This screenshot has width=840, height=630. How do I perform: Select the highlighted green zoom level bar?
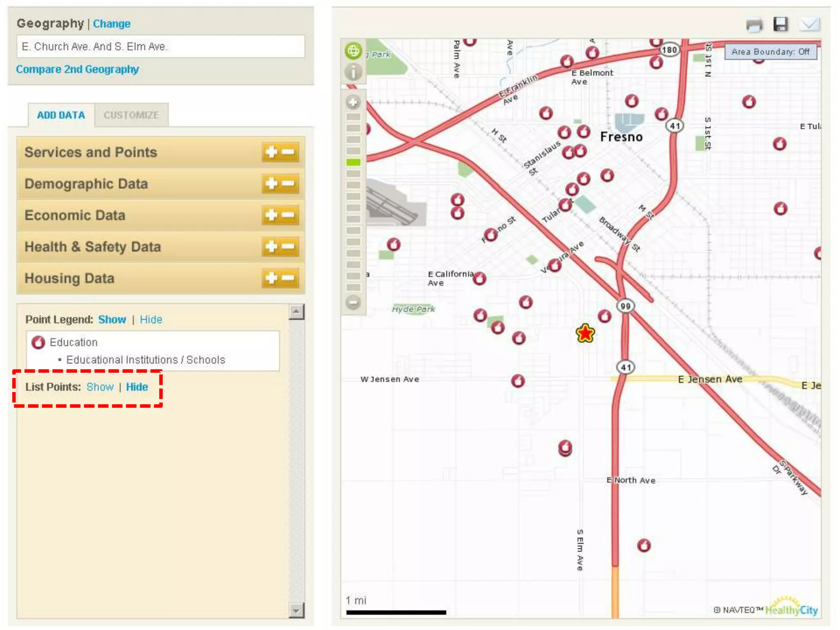coord(353,162)
